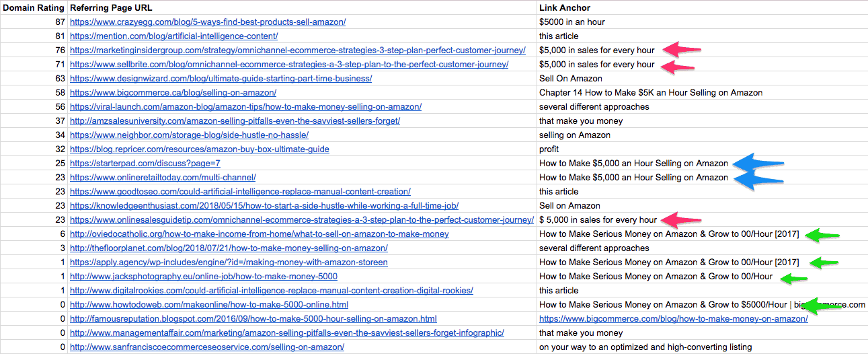Screen dimensions: 868x354
Task: Open the managementaffair.com infographic link
Action: (x=287, y=332)
